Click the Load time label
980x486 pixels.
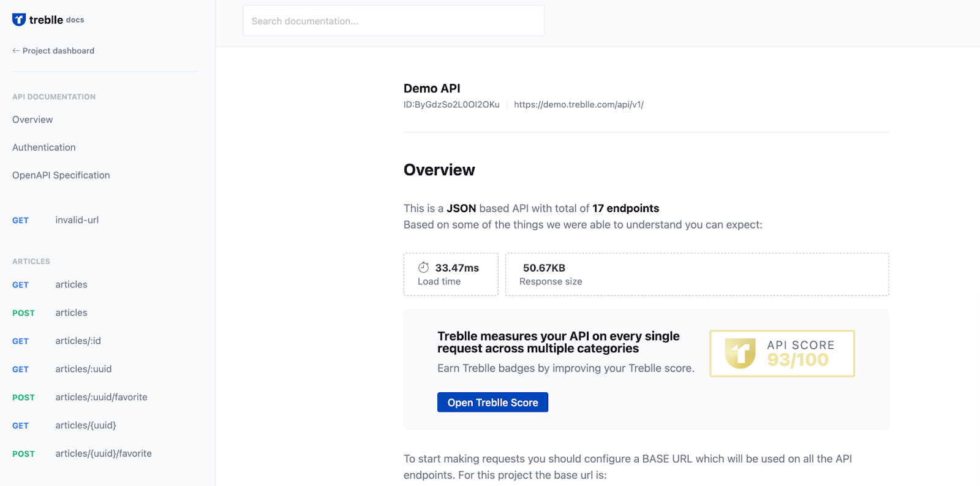coord(439,281)
